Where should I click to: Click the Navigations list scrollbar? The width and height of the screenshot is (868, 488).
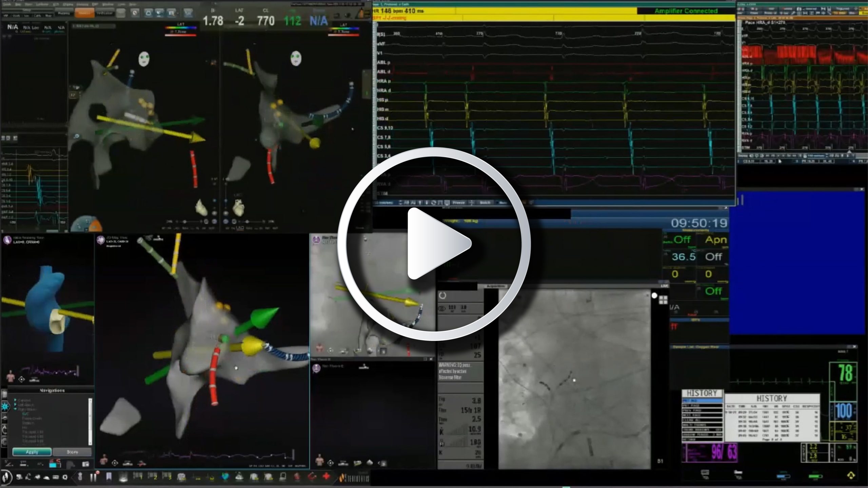click(x=90, y=422)
